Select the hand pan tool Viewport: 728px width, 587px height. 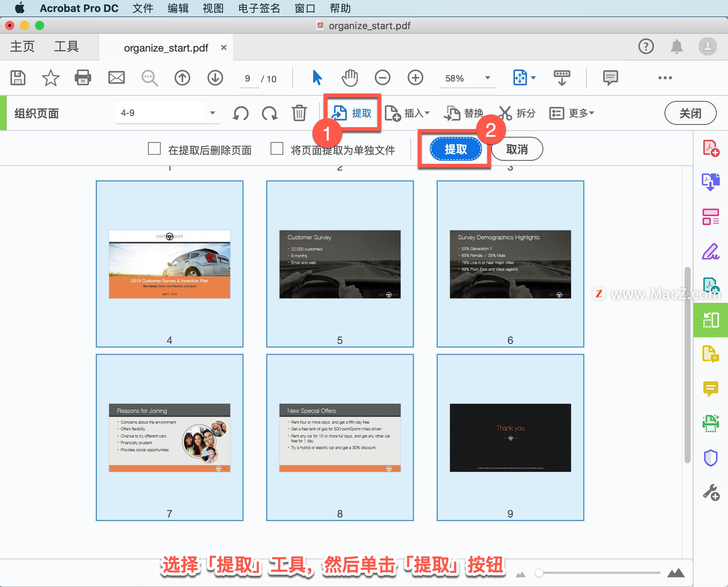(x=349, y=78)
